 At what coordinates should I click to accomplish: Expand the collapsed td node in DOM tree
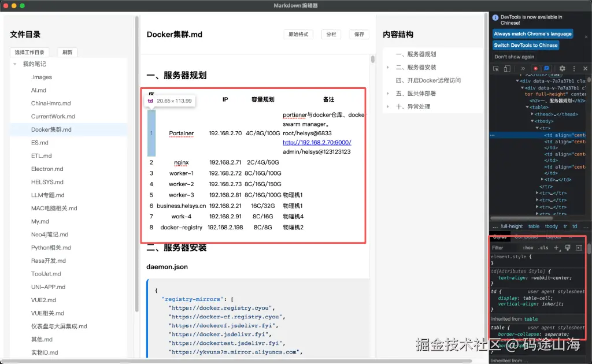tap(542, 180)
